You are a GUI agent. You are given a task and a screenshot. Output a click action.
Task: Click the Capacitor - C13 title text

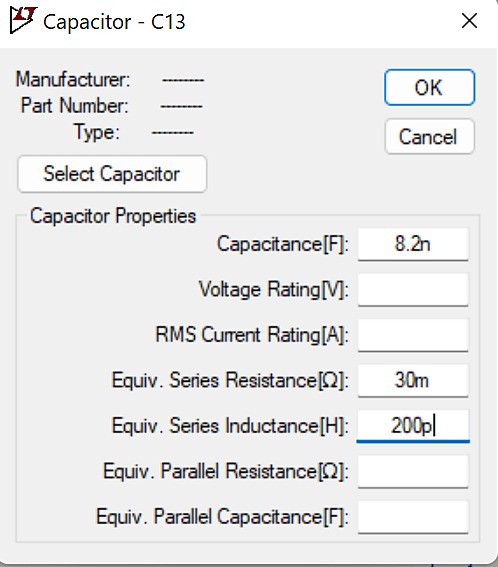coord(114,22)
